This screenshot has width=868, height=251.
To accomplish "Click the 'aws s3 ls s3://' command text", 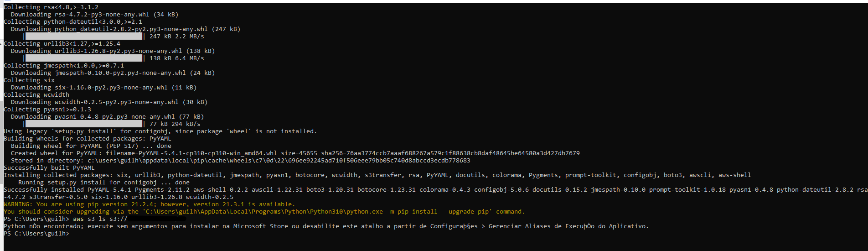I will [100, 219].
